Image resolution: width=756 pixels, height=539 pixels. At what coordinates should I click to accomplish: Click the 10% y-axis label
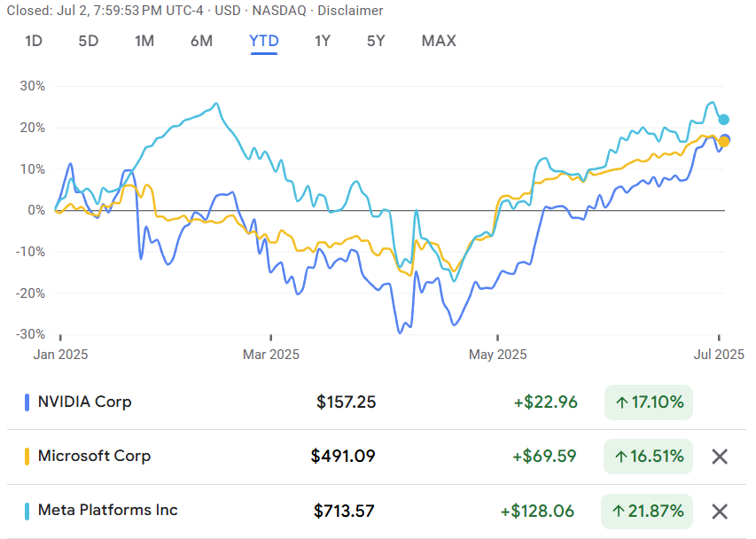(x=32, y=169)
